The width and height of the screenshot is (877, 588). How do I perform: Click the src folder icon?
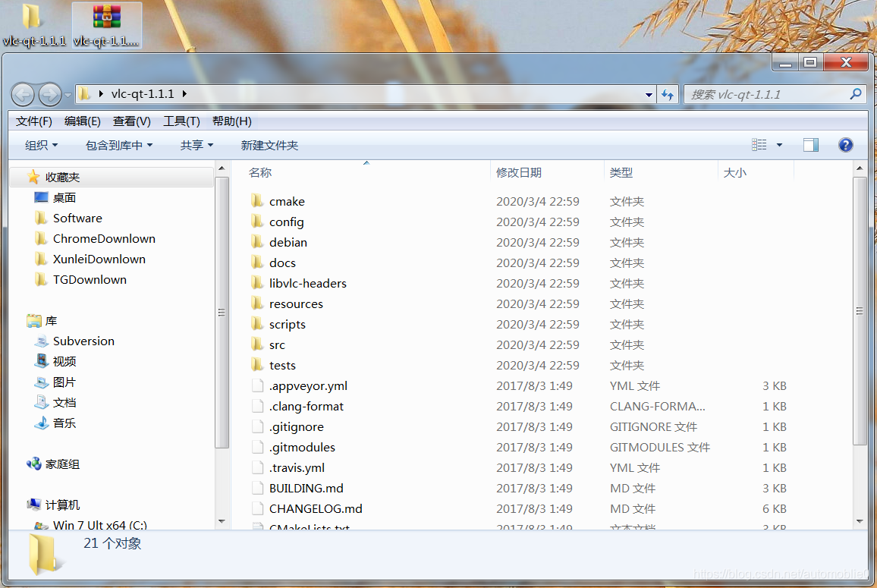[x=257, y=344]
